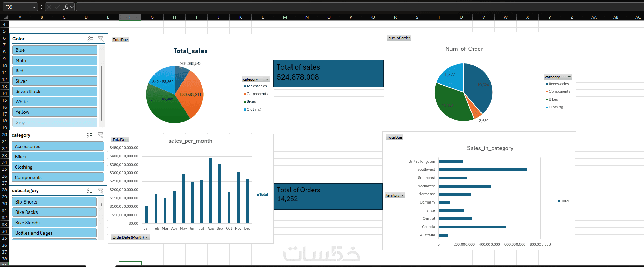Open the Insert Function fx button
The width and height of the screenshot is (644, 267).
(66, 7)
